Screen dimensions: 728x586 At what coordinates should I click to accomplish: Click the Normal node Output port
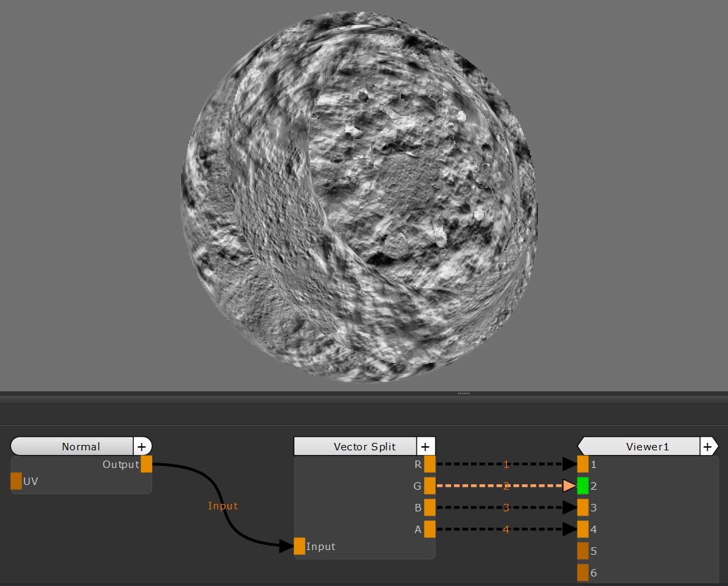pos(147,465)
